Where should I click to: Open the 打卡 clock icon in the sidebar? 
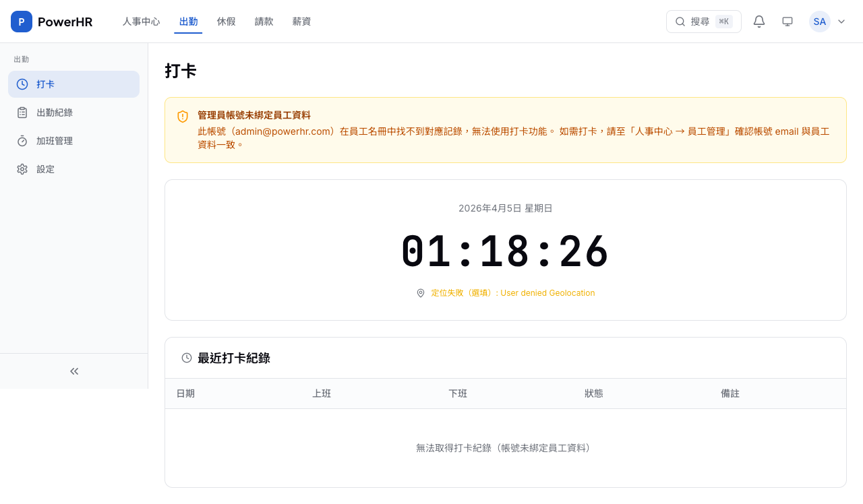22,84
